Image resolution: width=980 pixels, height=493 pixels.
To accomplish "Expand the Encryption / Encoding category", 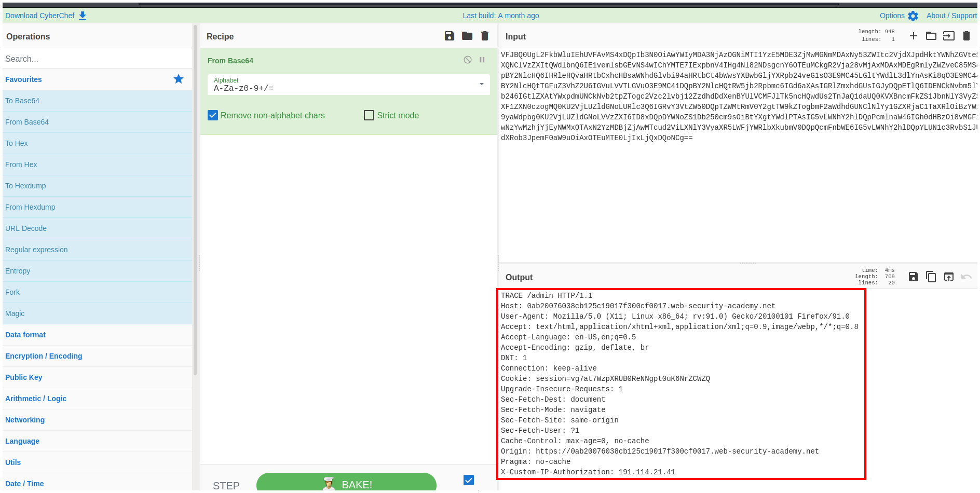I will (44, 356).
